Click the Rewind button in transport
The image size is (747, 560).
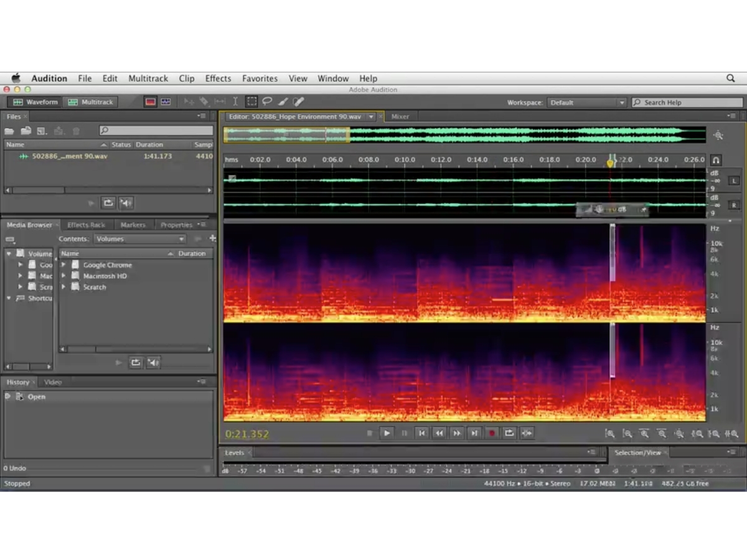point(439,433)
